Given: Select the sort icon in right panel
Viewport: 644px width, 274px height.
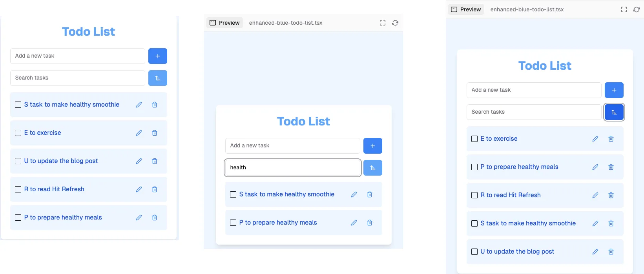Looking at the screenshot, I should point(614,112).
